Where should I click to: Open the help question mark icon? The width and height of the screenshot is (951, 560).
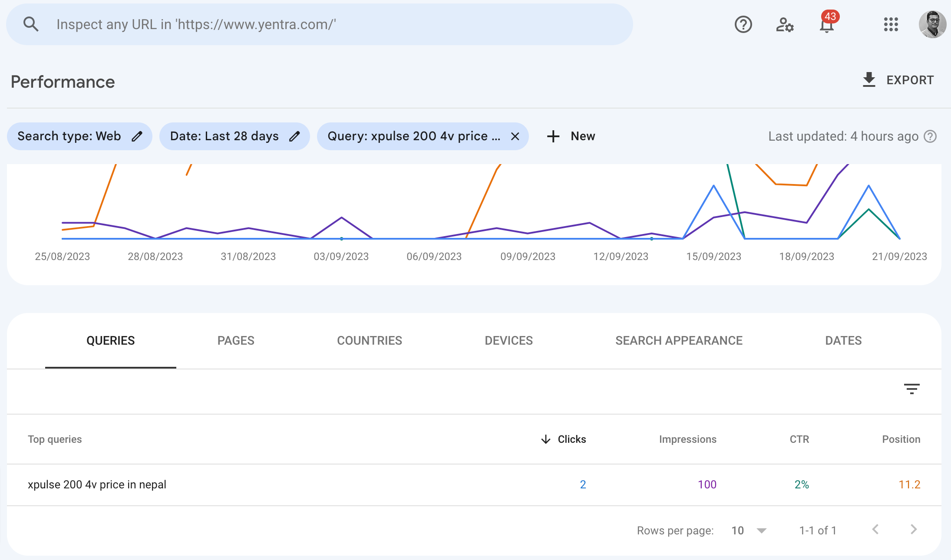click(743, 24)
